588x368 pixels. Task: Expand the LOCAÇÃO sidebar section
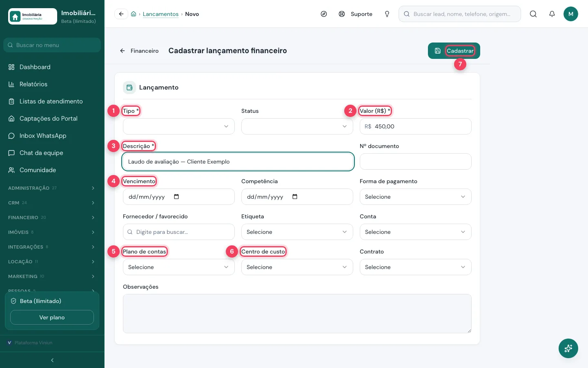52,262
